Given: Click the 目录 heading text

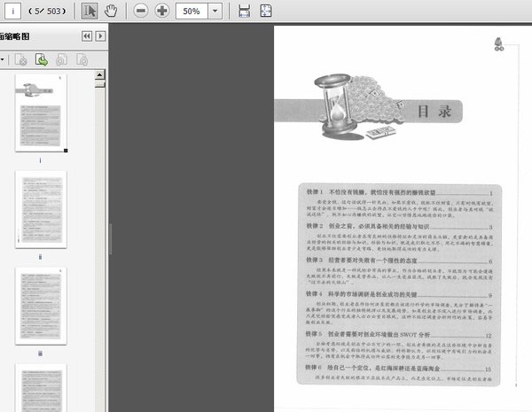Looking at the screenshot, I should pyautogui.click(x=434, y=112).
